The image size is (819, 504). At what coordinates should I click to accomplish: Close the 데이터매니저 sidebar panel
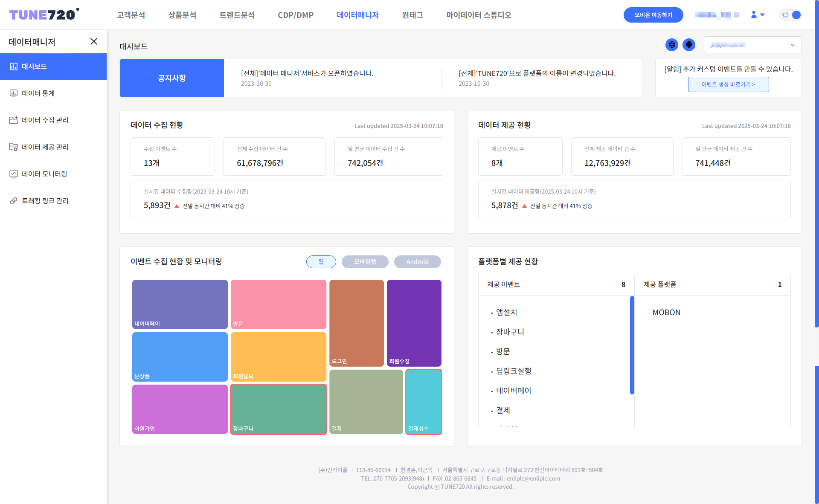pyautogui.click(x=94, y=41)
